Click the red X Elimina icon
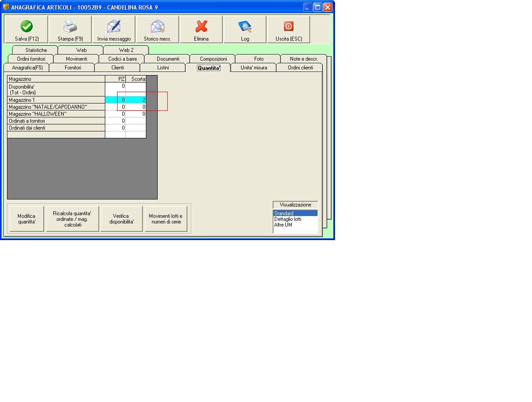The width and height of the screenshot is (532, 402). [201, 27]
